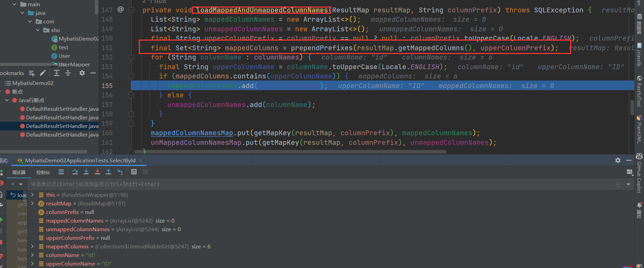
Task: Collapse the com package
Action: pyautogui.click(x=30, y=21)
